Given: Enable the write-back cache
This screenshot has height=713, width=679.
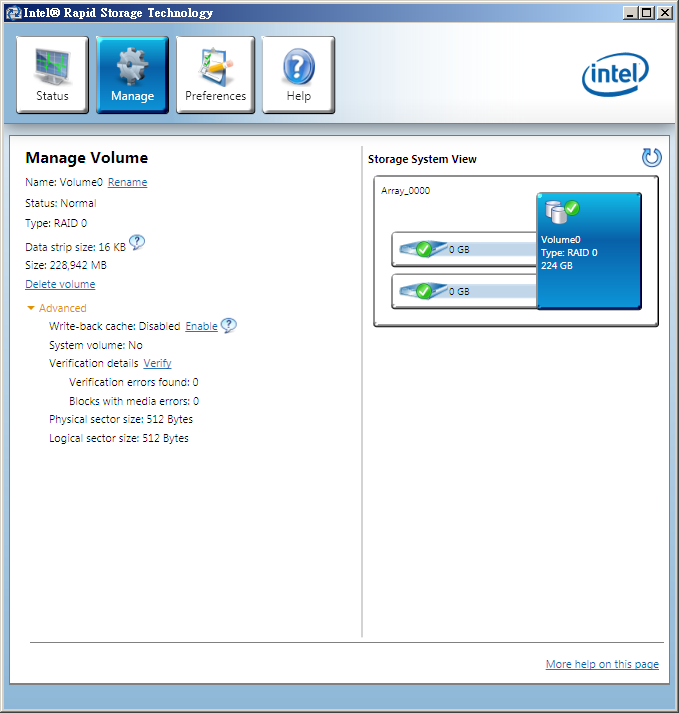Looking at the screenshot, I should point(201,326).
